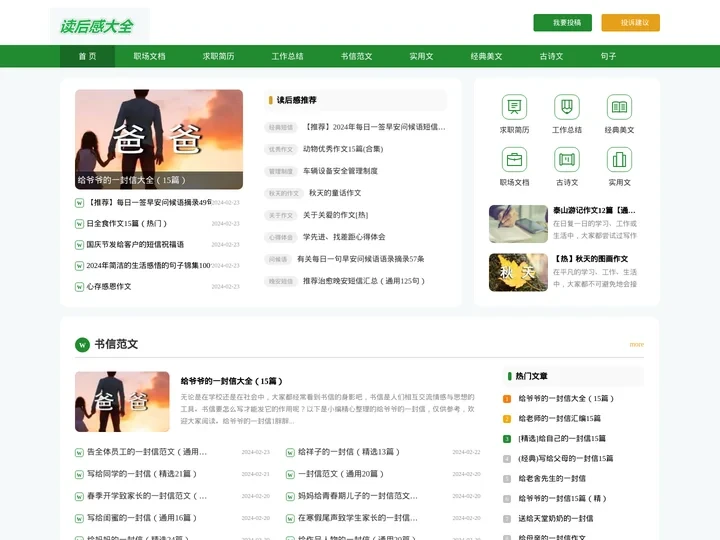Open the 实用文 nav menu item
Screen dimensions: 720x540
click(421, 56)
